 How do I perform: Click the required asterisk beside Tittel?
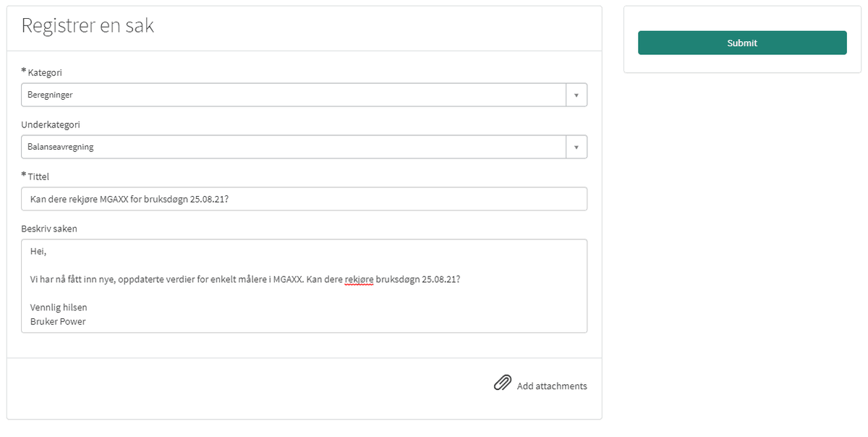(x=24, y=175)
